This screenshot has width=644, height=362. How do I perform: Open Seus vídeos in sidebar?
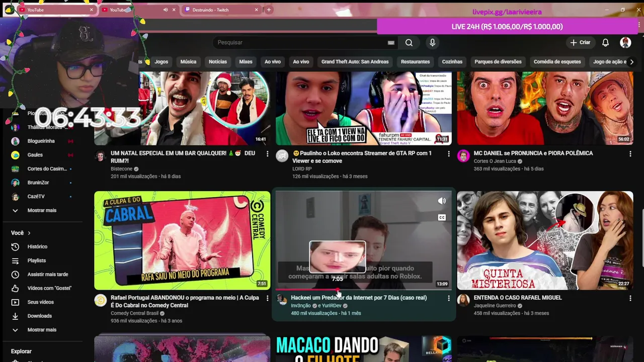point(40,302)
